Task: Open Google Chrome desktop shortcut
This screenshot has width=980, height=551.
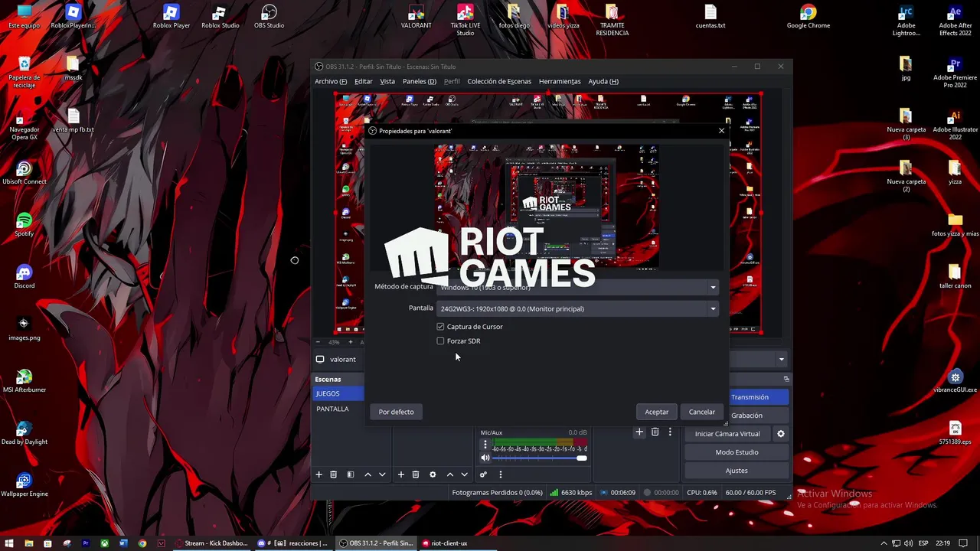Action: click(x=808, y=17)
